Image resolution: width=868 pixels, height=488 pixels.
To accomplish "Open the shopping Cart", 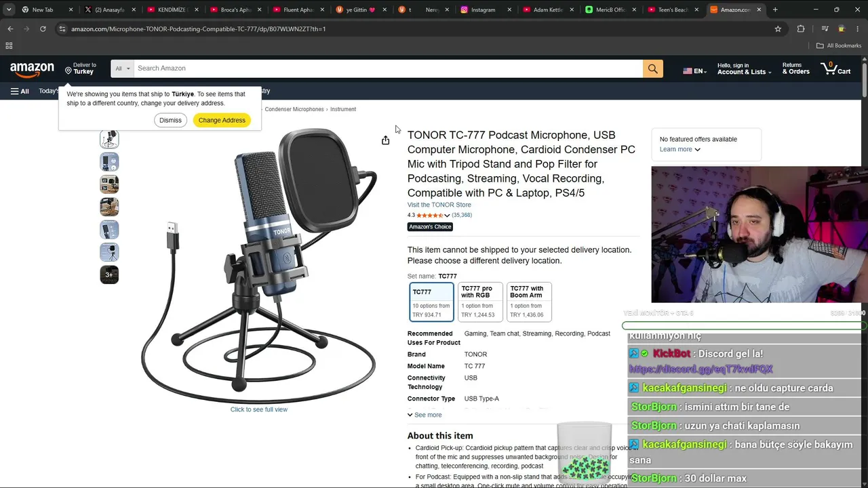I will (835, 68).
